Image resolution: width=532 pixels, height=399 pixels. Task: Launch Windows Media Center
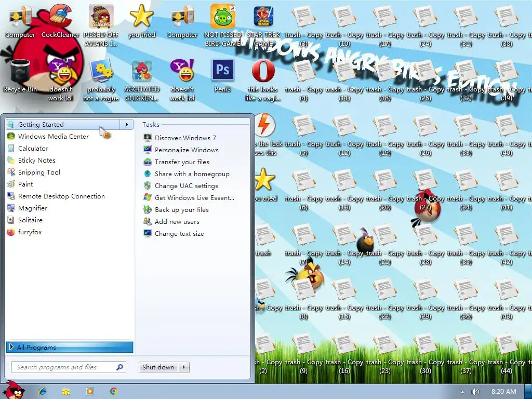[70, 137]
